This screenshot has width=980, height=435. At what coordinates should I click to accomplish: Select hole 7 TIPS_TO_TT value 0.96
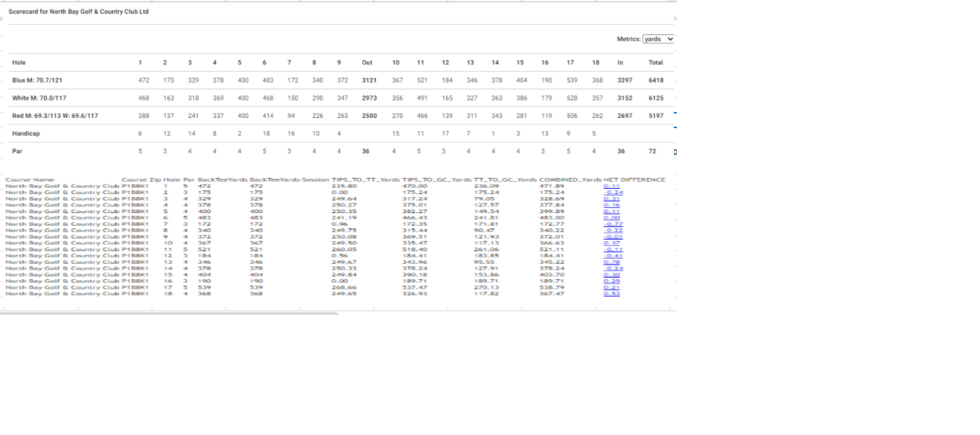click(x=340, y=223)
